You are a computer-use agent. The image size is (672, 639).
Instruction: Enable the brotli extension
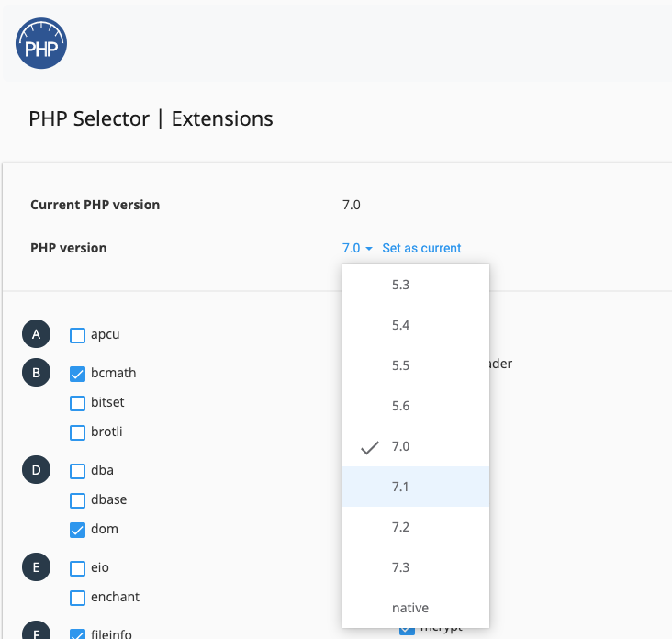[77, 432]
